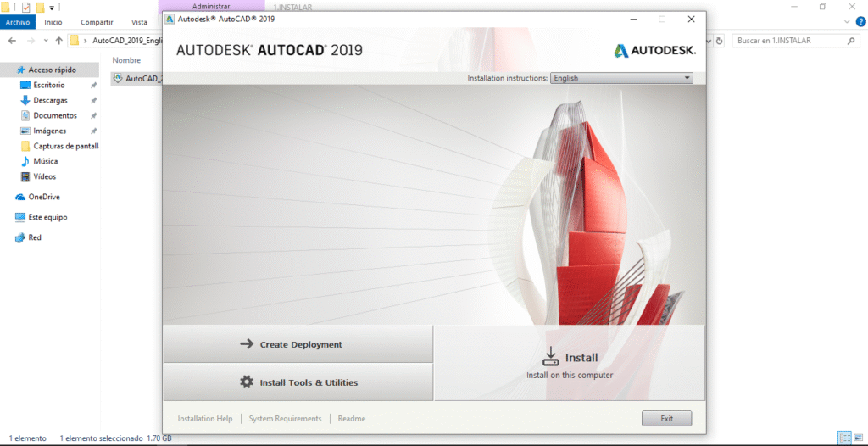The image size is (868, 446).
Task: Open recent locations dropdown in Explorer
Action: tap(46, 41)
